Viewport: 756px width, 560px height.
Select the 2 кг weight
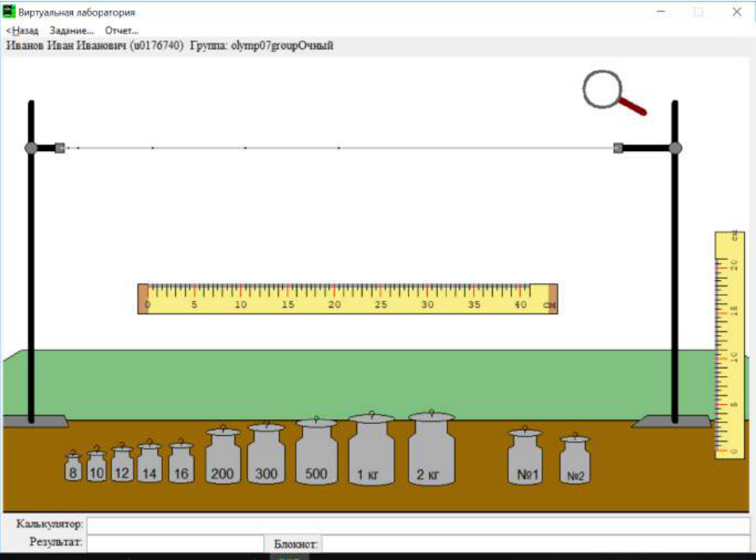coord(432,448)
